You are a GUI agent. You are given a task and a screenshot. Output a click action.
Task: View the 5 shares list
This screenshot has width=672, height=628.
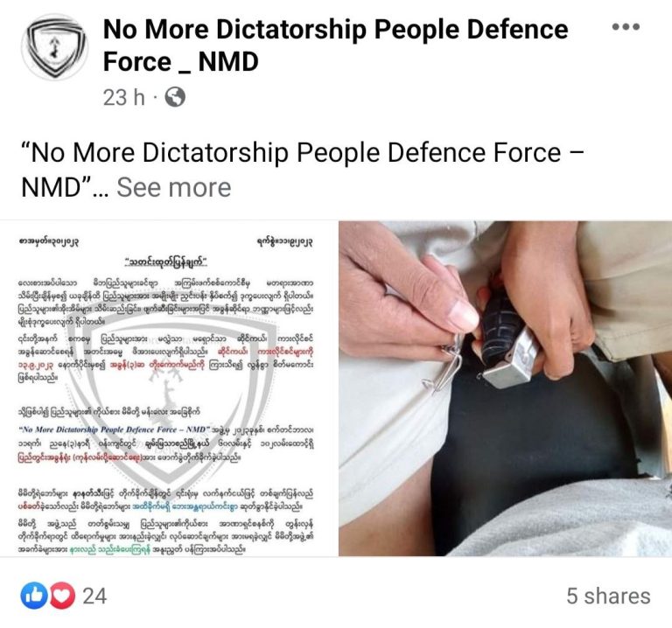pyautogui.click(x=608, y=596)
